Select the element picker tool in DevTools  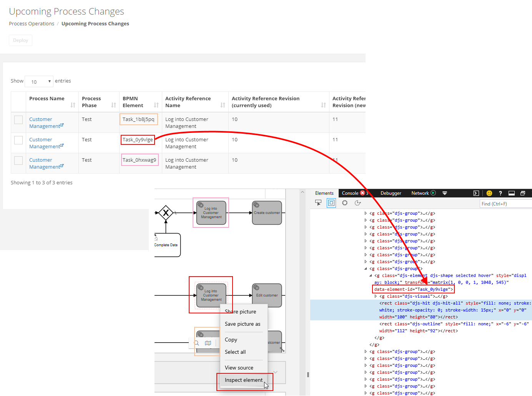pyautogui.click(x=318, y=203)
